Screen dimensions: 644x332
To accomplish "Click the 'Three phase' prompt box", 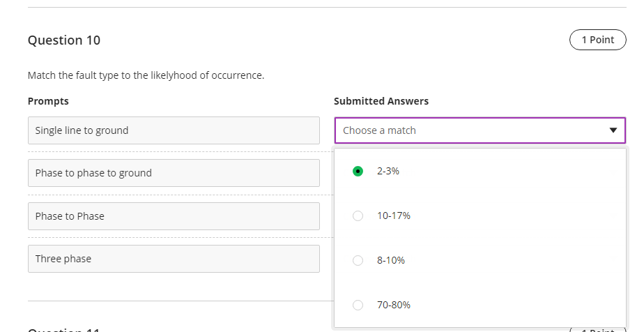I will tap(174, 259).
